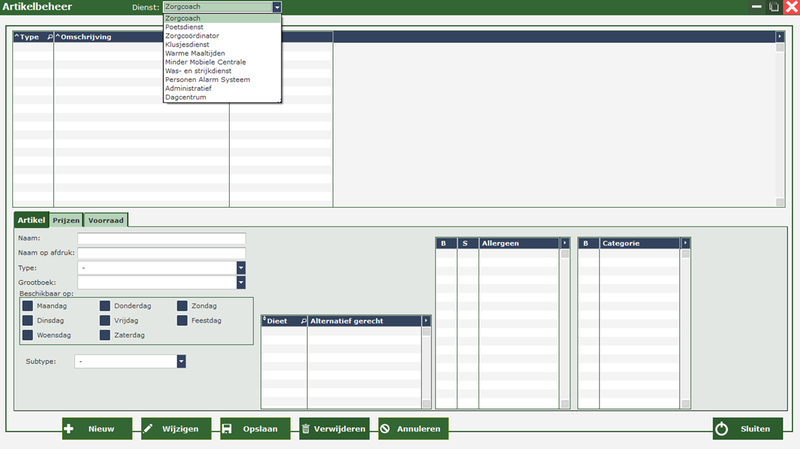Viewport: 800px width, 449px height.
Task: Click the trash can icon on Verwijderen
Action: 306,429
